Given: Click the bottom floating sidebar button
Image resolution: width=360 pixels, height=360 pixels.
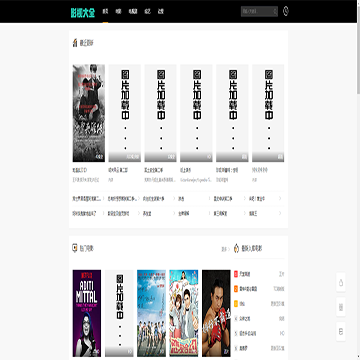Looking at the screenshot, I should point(341,332).
